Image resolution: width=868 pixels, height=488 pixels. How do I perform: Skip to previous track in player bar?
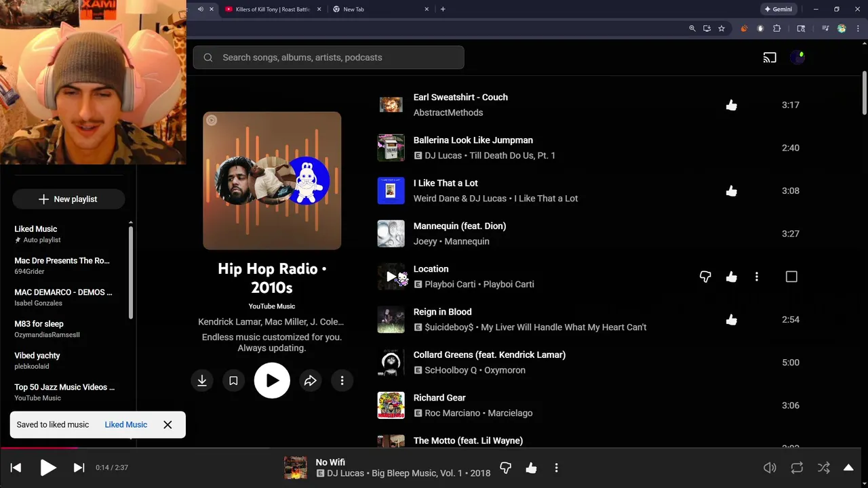point(16,468)
